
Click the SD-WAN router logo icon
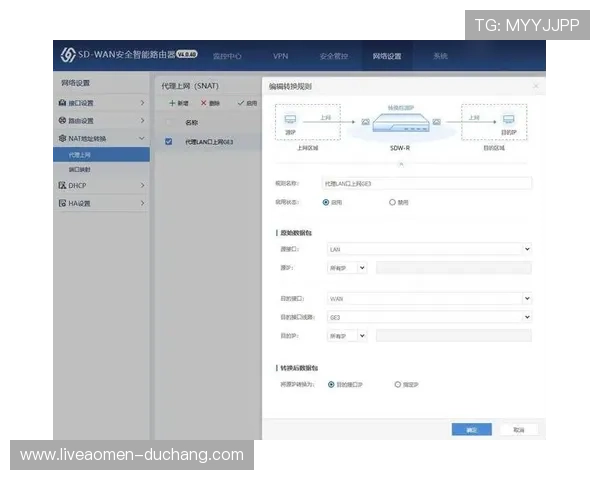tap(68, 54)
